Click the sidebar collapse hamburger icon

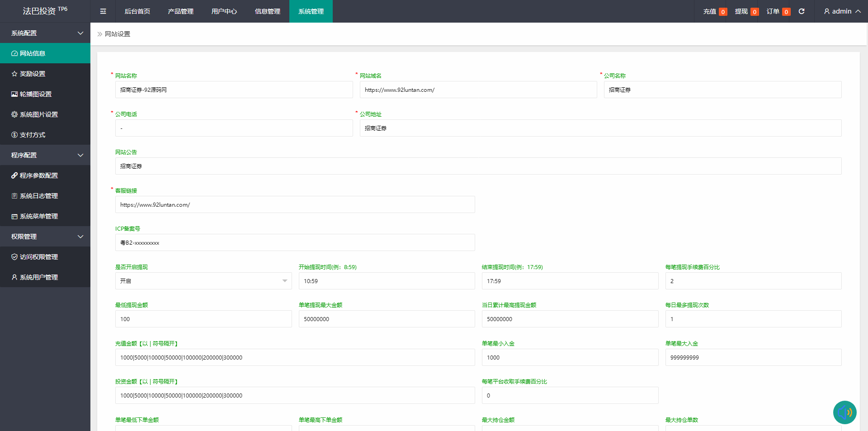point(103,11)
